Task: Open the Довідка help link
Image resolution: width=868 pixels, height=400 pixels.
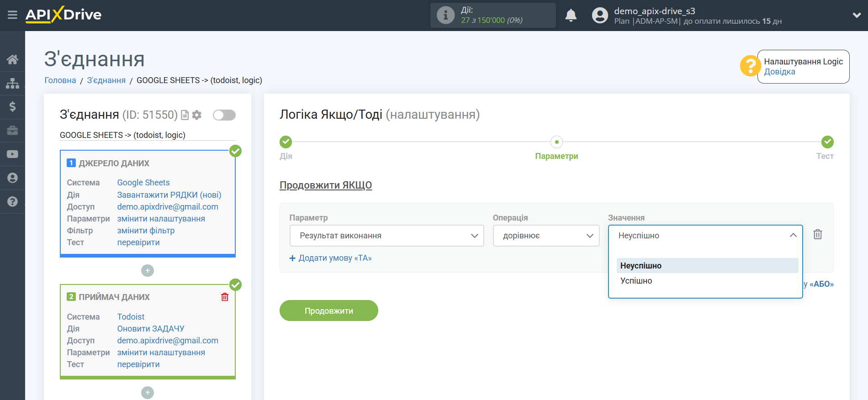Action: (x=779, y=72)
